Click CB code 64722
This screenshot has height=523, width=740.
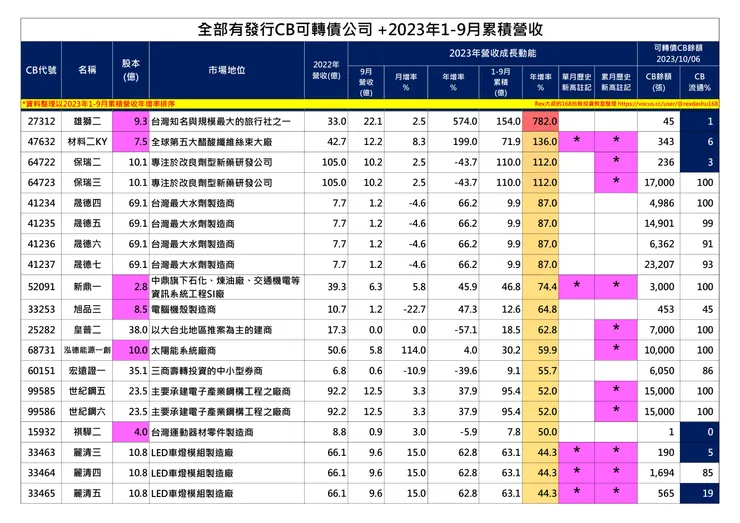[x=41, y=162]
